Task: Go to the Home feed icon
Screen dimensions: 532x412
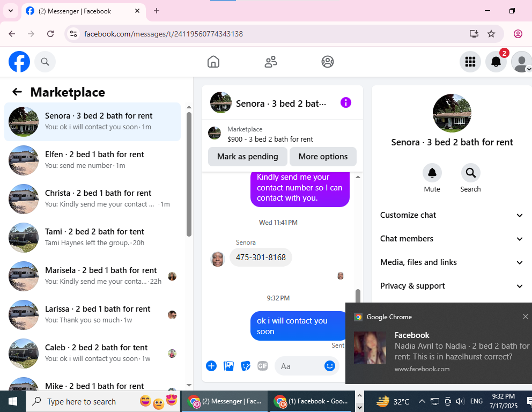Action: [213, 62]
